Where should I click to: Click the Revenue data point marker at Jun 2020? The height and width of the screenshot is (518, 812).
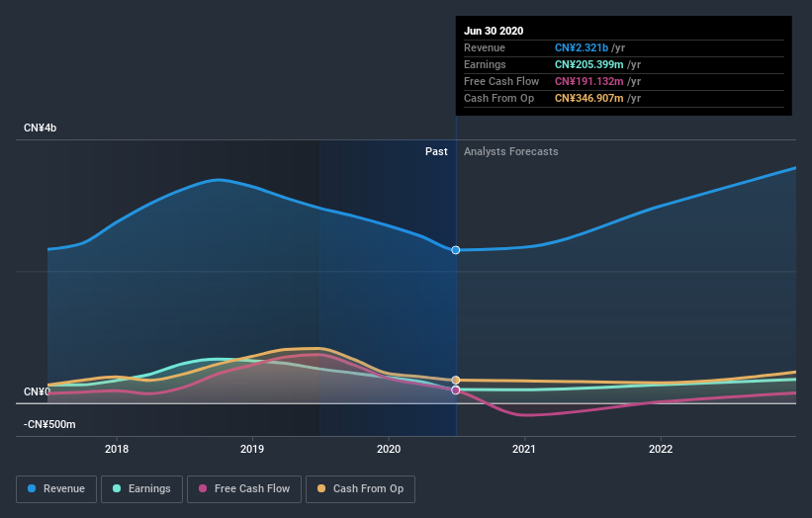[456, 250]
